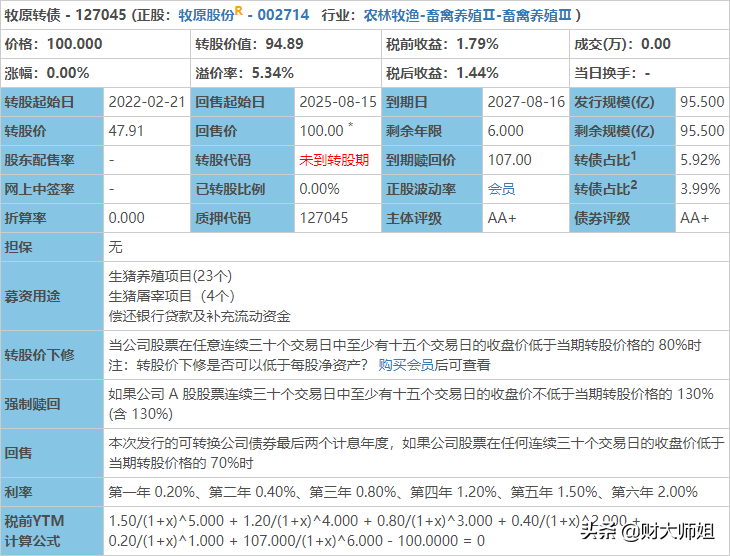This screenshot has width=730, height=556.
Task: Click the orange R superscript after 牧原股份
Action: pyautogui.click(x=238, y=11)
